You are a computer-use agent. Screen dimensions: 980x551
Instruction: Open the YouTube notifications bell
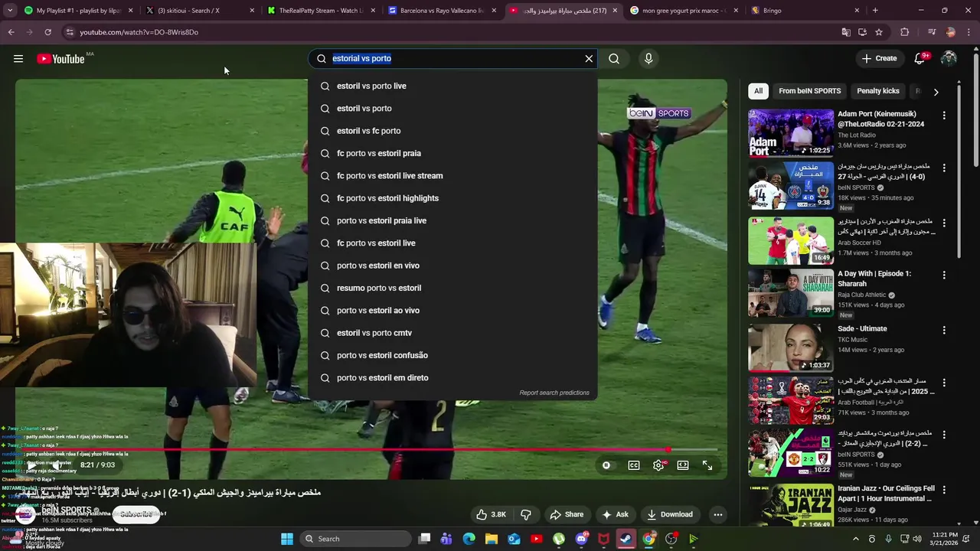coord(920,59)
